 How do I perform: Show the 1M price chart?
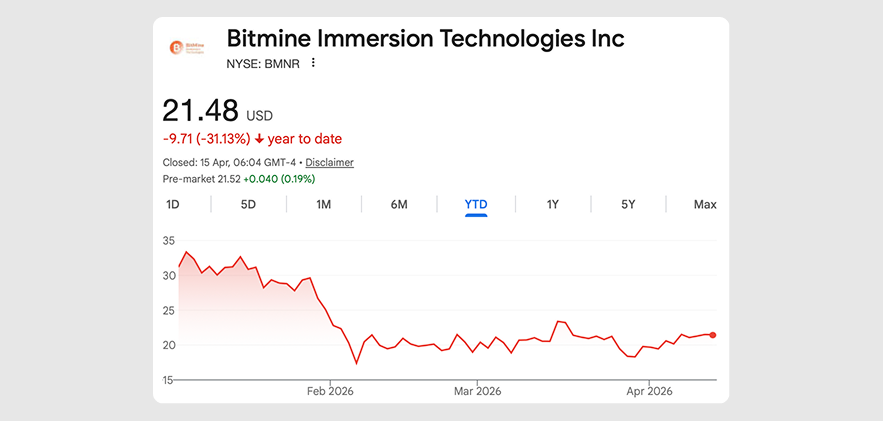tap(324, 205)
